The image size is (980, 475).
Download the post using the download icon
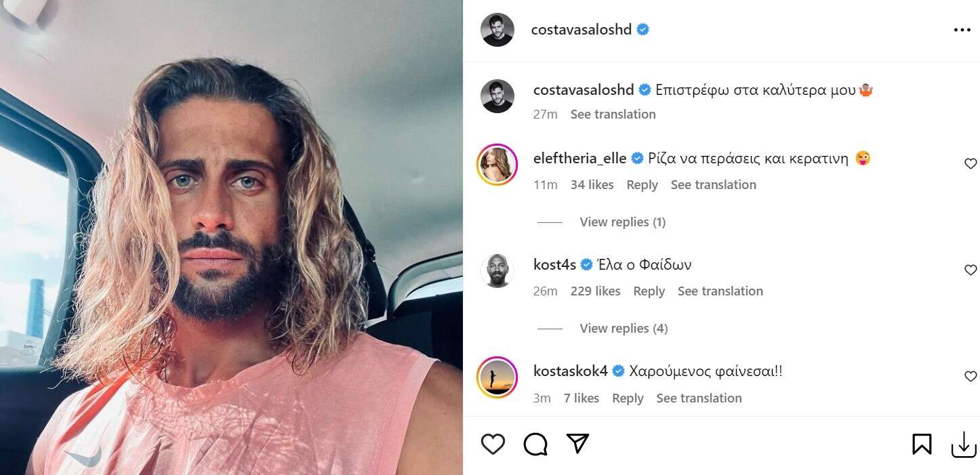coord(963,445)
